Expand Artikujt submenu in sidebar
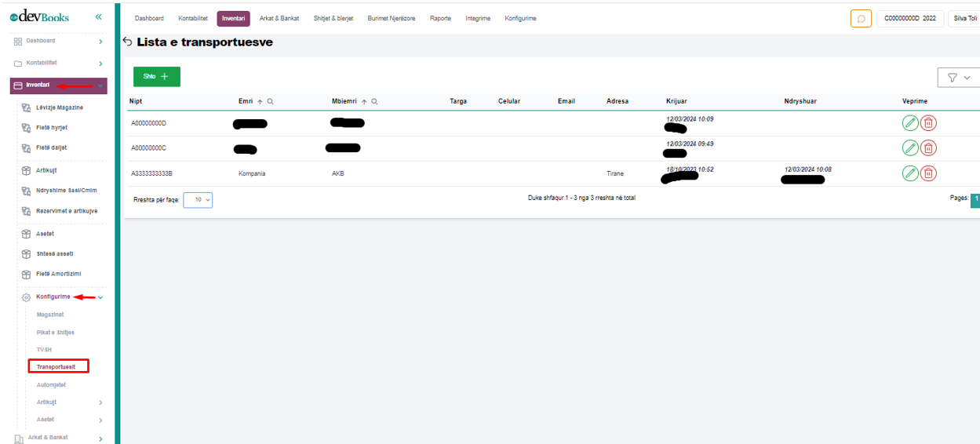The width and height of the screenshot is (980, 444). pyautogui.click(x=100, y=402)
